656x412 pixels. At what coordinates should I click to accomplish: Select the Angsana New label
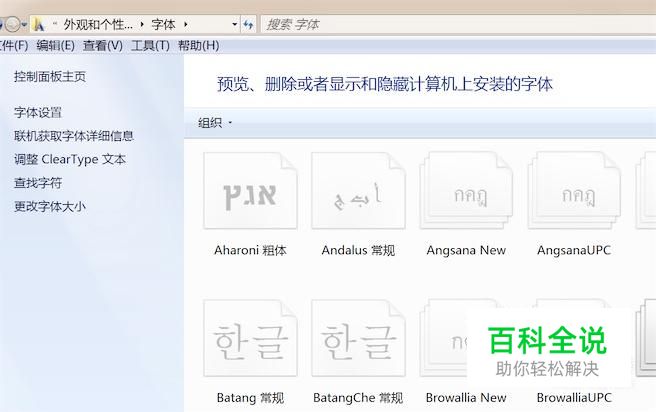[x=466, y=251]
